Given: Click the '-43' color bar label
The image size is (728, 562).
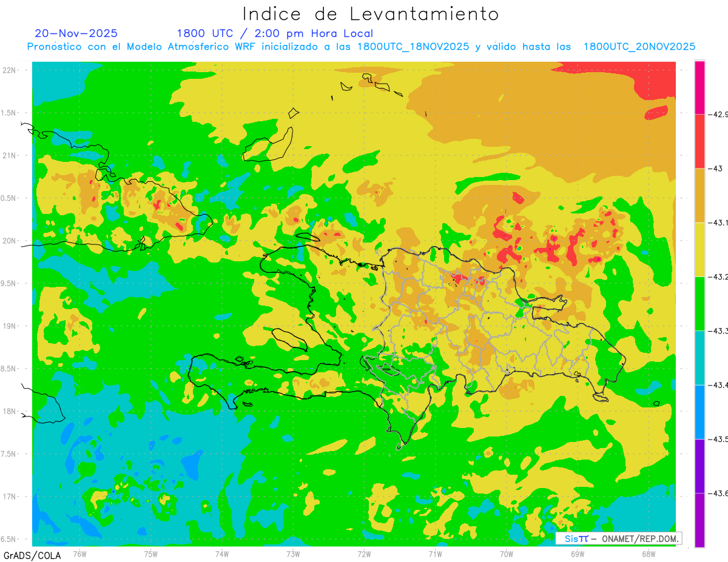Looking at the screenshot, I should click(x=715, y=169).
